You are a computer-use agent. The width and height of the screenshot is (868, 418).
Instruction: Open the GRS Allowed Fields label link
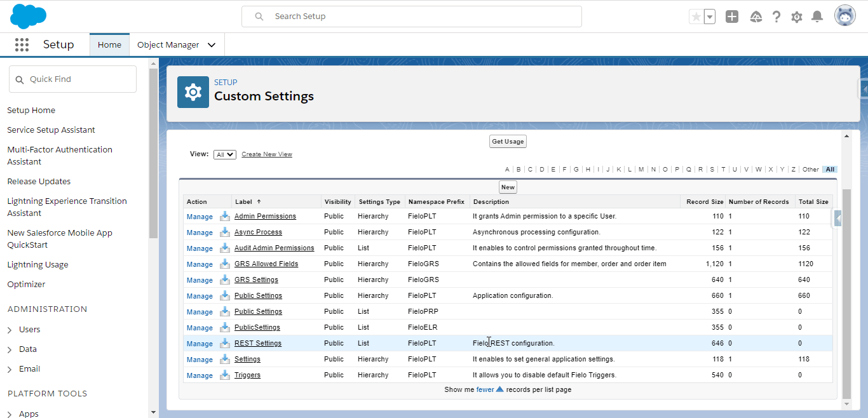266,264
